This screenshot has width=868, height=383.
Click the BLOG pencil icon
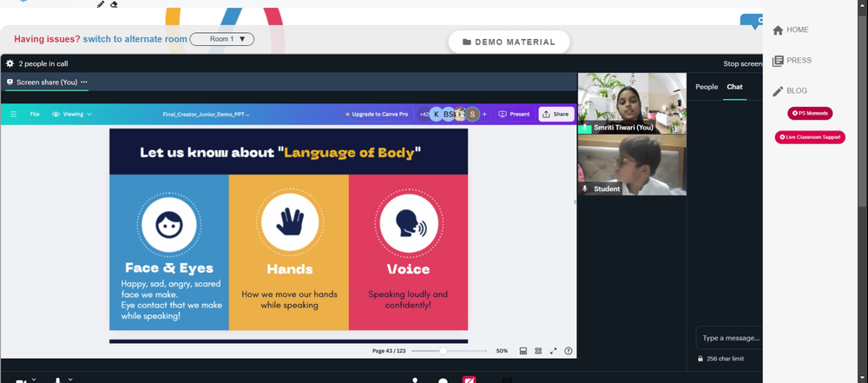[778, 91]
